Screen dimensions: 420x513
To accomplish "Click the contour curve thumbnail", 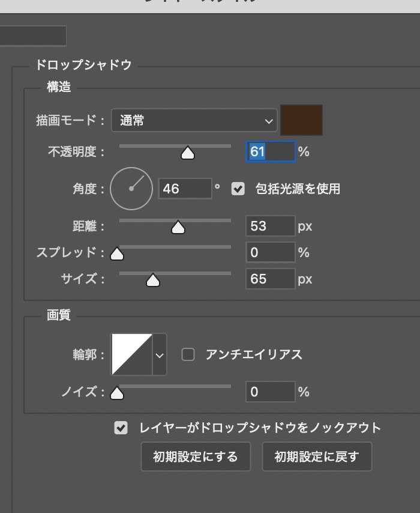I will 132,354.
